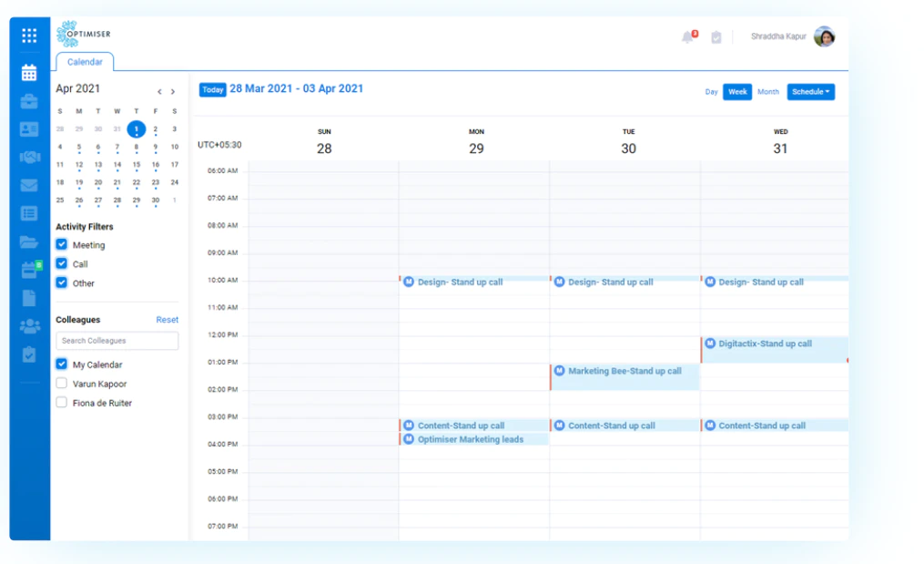Toggle the Call activity filter checkbox
This screenshot has height=564, width=924.
coord(61,263)
